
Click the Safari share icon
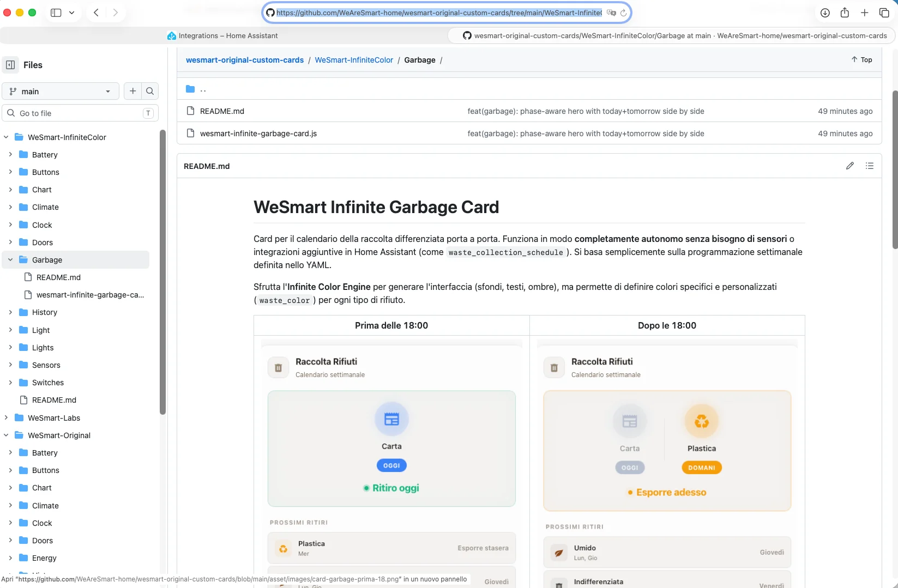point(845,13)
